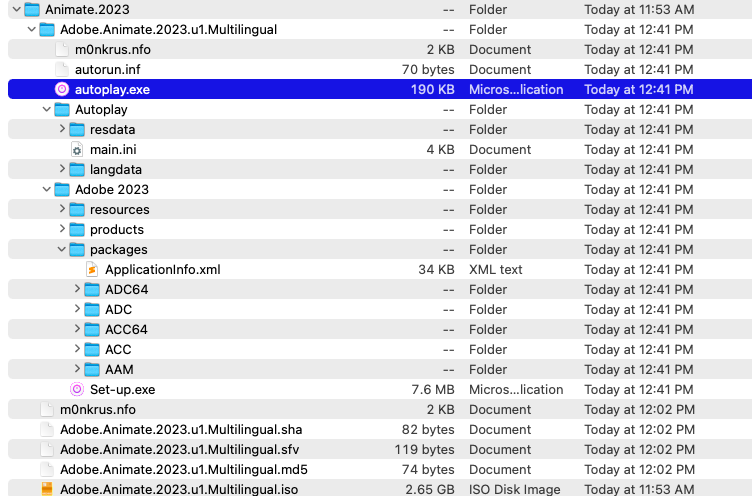The height and width of the screenshot is (496, 752).
Task: Click the 4 KB size value
Action: [x=440, y=149]
